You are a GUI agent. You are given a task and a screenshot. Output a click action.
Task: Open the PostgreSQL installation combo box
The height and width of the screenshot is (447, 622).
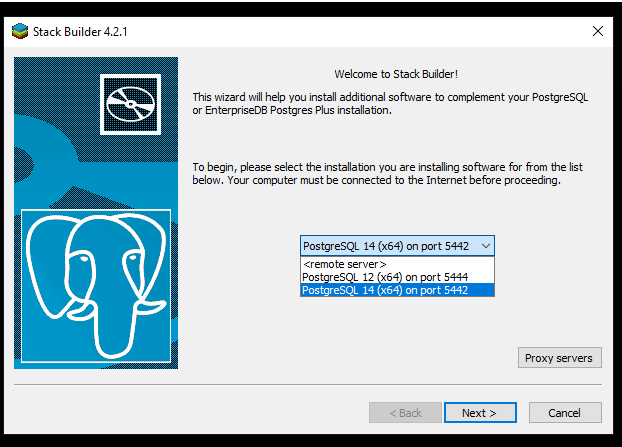click(397, 246)
